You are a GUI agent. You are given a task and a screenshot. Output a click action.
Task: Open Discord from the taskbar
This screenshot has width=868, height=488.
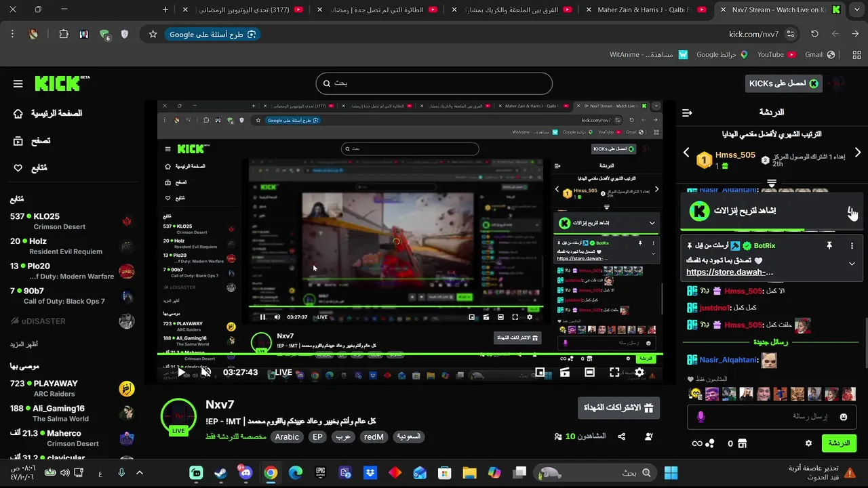pyautogui.click(x=245, y=473)
